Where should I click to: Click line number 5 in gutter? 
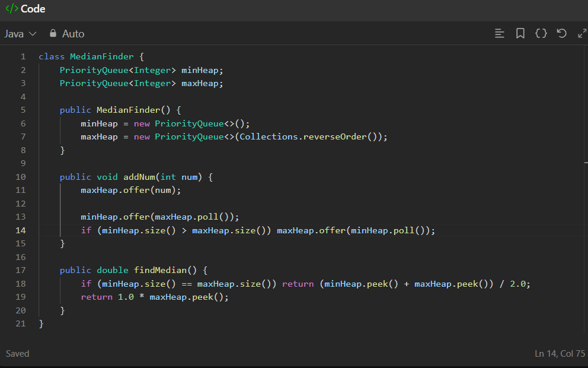pyautogui.click(x=23, y=110)
